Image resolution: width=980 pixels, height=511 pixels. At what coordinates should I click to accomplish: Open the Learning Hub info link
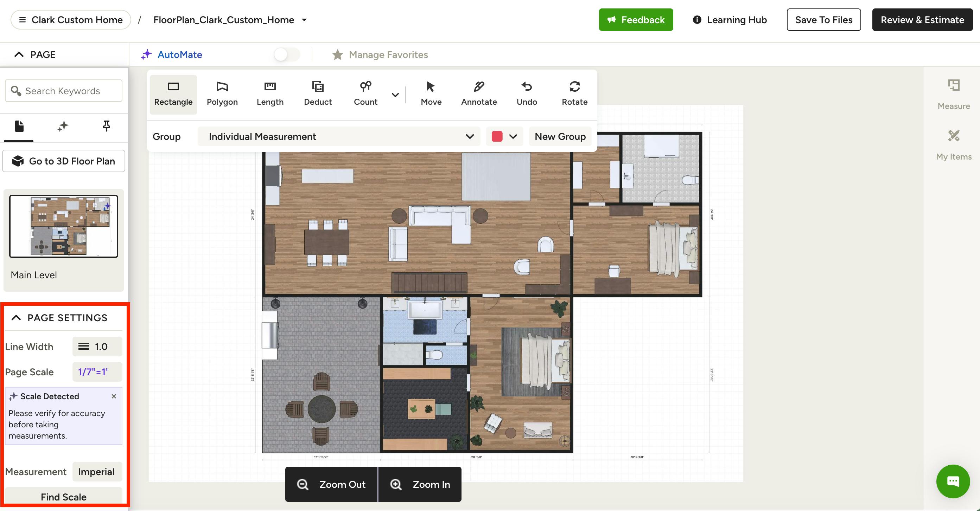point(729,20)
